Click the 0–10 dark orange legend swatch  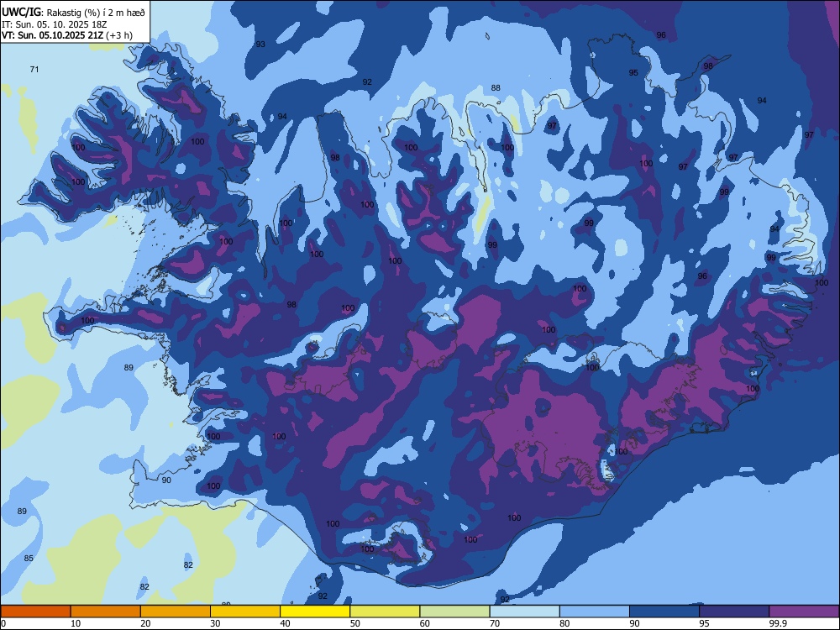coord(35,612)
